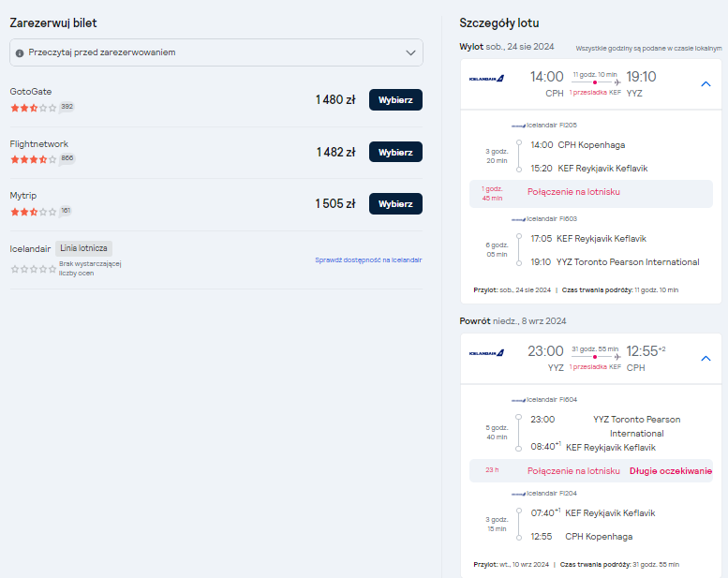Click the '1 505 zł' price

(335, 204)
